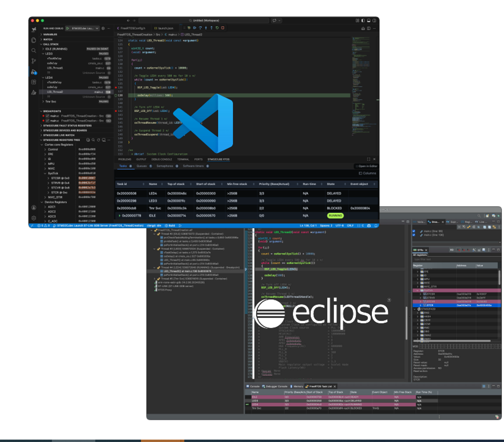Open Extensions view in VS Code activity bar

34,82
